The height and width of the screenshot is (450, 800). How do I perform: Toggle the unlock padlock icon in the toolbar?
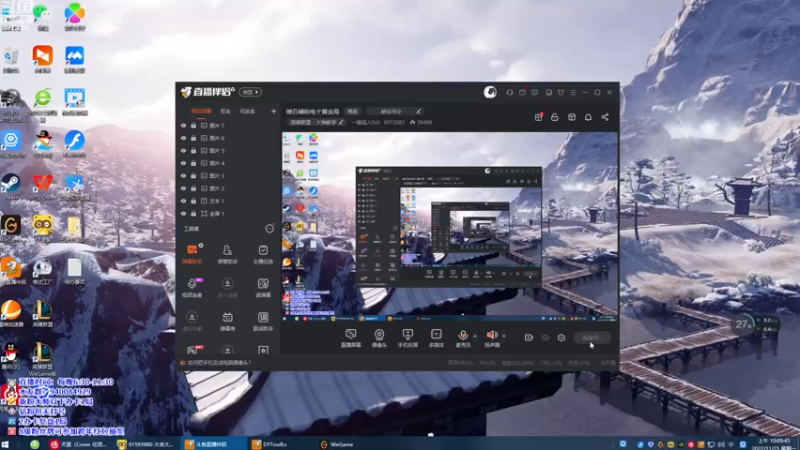pos(555,117)
